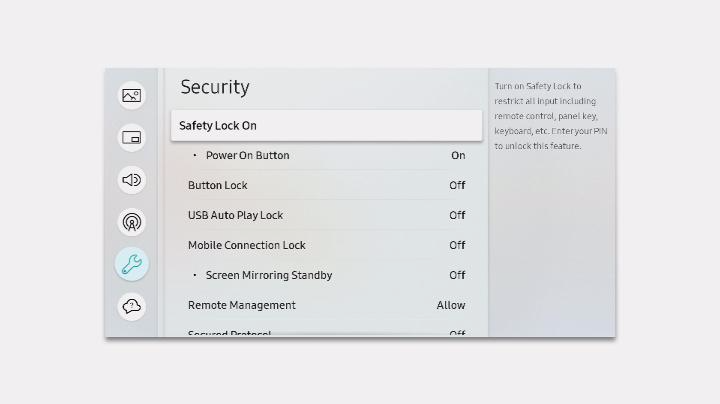Open the Sound settings speaker icon
This screenshot has height=404, width=720.
click(132, 180)
